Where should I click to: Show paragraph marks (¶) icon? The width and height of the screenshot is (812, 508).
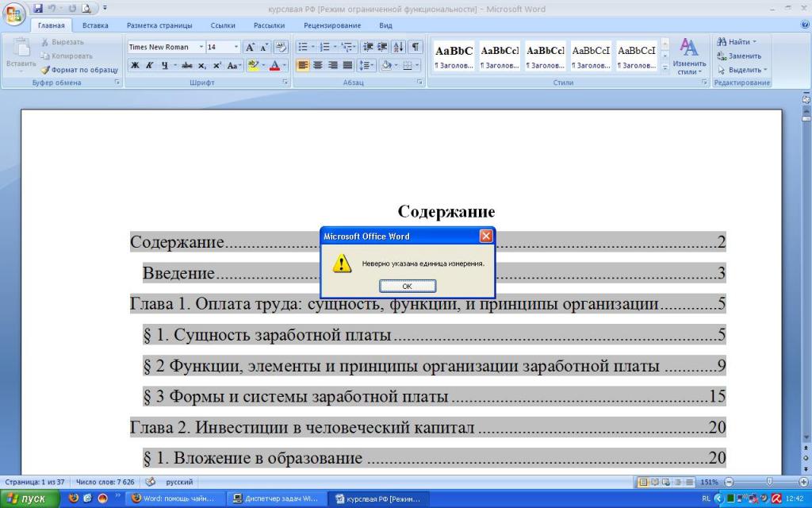pyautogui.click(x=415, y=47)
